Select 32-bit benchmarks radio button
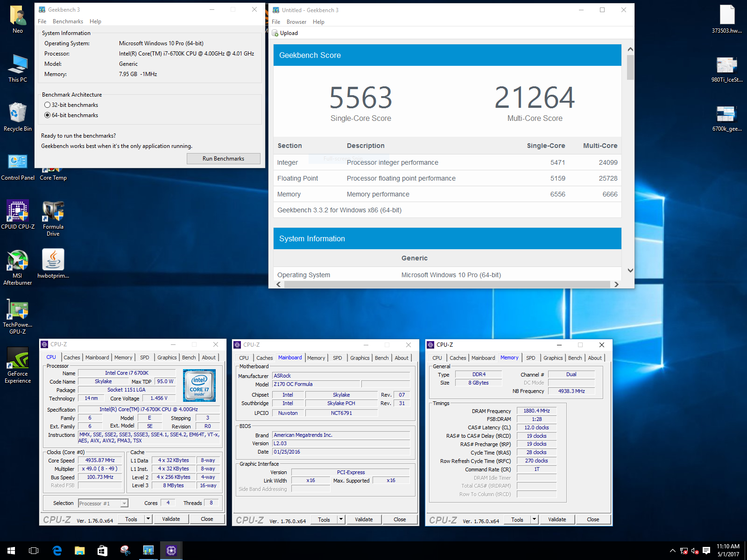Screen dimensions: 747x560 (47, 105)
